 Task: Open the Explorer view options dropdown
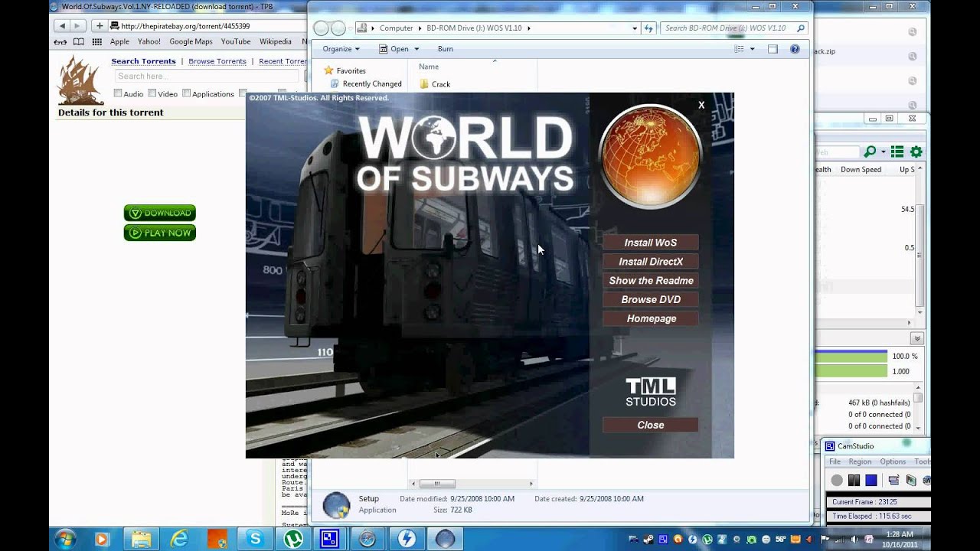[x=752, y=49]
